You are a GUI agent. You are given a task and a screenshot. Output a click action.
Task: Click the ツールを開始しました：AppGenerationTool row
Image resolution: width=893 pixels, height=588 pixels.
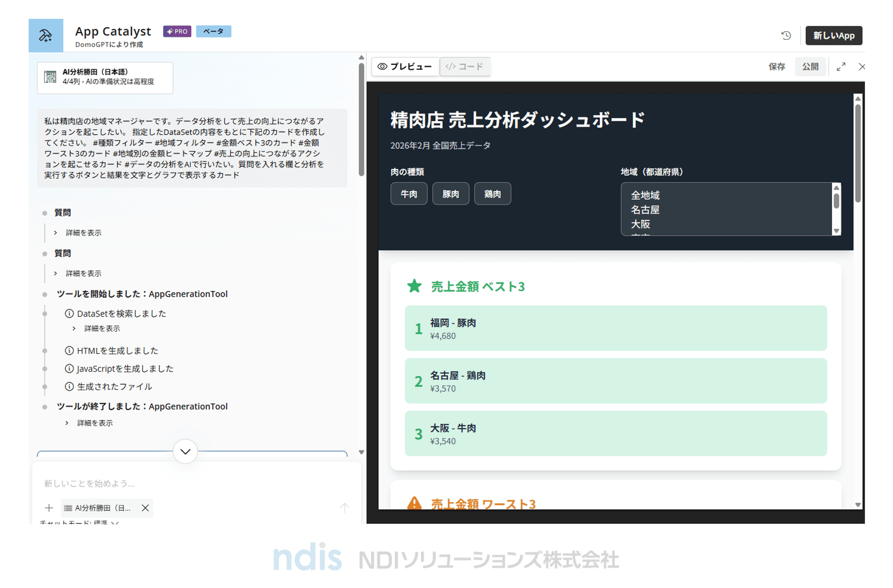pyautogui.click(x=142, y=294)
